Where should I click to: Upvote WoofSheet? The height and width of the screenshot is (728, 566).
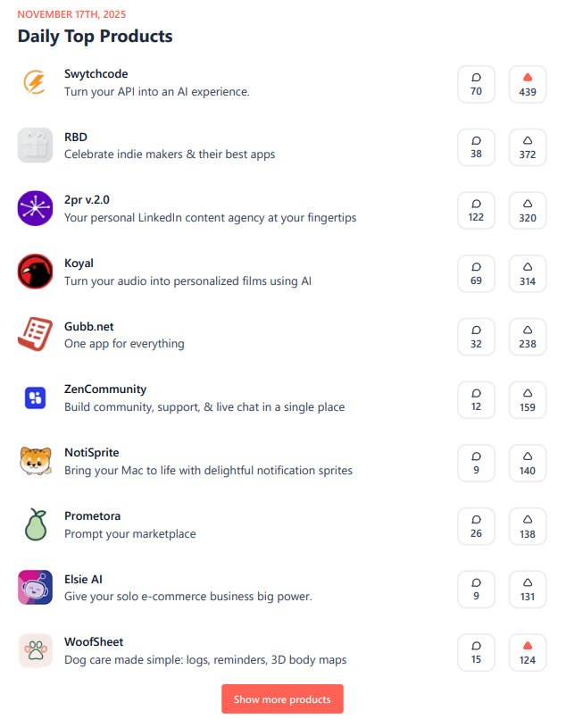[x=528, y=652]
